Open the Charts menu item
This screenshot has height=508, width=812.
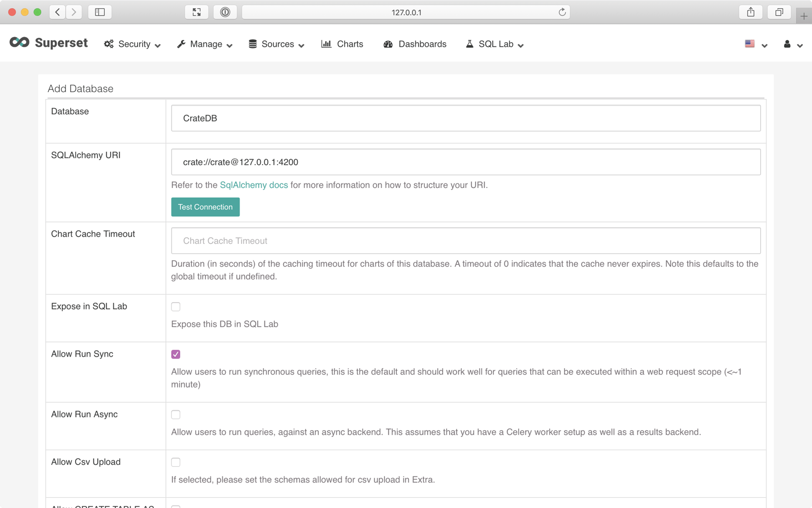pyautogui.click(x=343, y=44)
